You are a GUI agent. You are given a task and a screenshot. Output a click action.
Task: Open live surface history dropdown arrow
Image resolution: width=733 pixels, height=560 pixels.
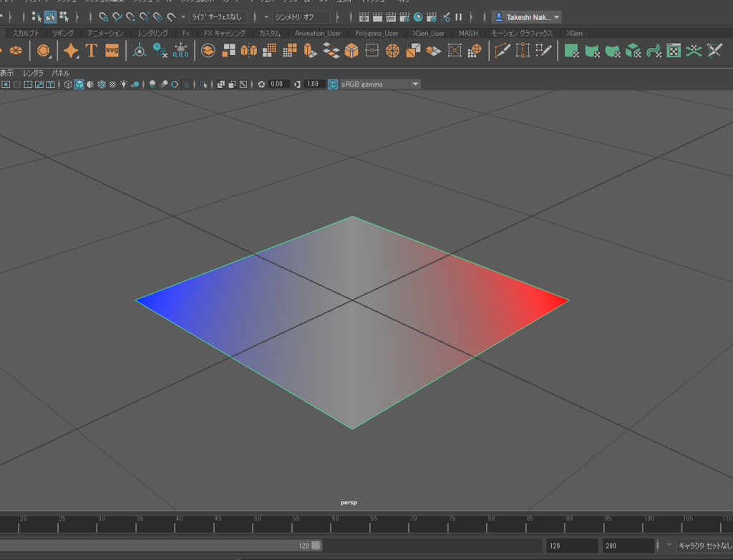point(183,17)
